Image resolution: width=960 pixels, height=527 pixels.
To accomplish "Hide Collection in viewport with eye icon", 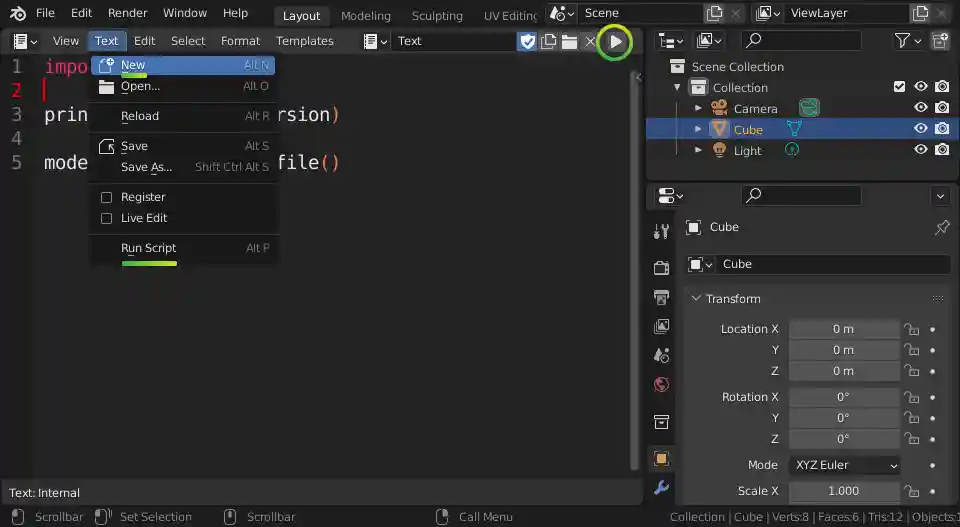I will click(x=921, y=87).
